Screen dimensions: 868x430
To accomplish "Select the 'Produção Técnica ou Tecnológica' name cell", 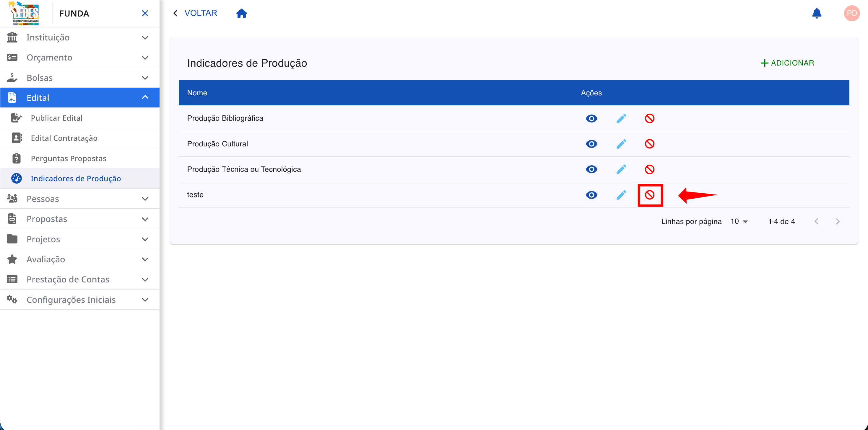I will [244, 169].
